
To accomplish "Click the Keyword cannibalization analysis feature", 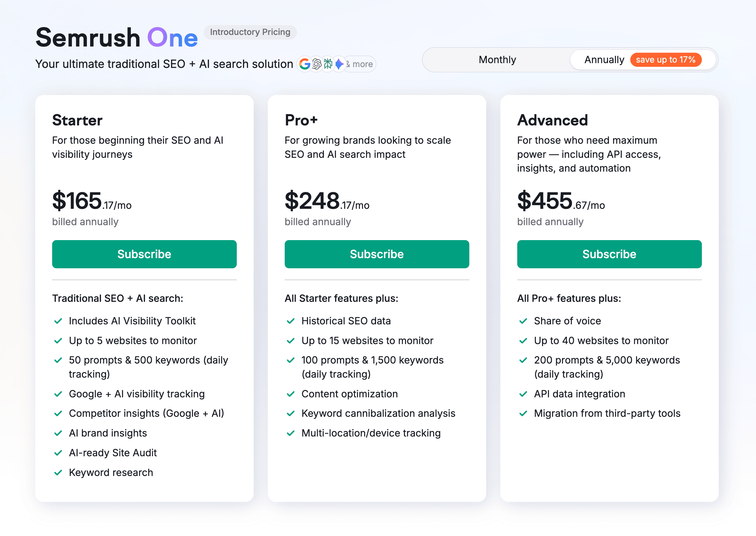I will point(378,413).
